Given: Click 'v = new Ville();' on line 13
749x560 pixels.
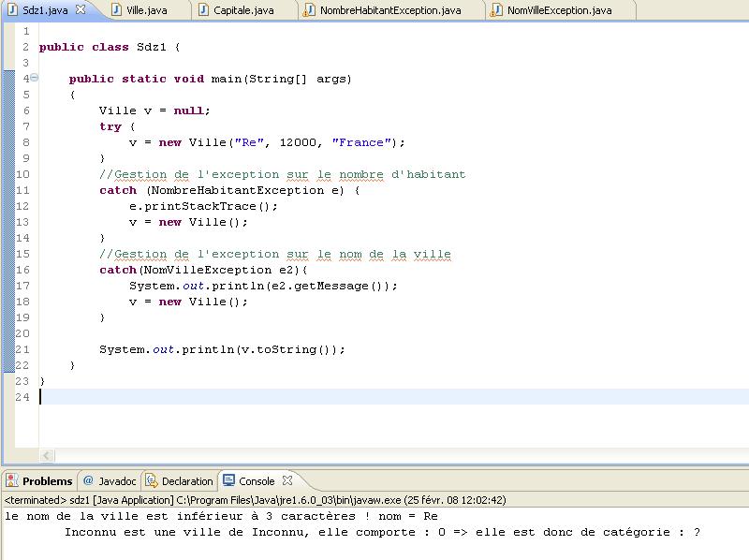Looking at the screenshot, I should coord(188,222).
